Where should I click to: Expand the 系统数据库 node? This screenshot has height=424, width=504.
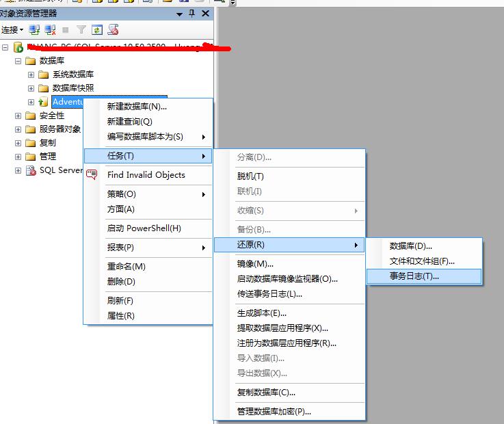click(31, 75)
